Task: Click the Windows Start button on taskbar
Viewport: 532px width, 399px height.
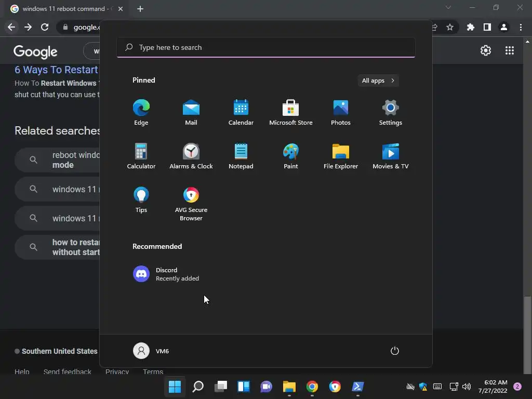Action: 175,387
